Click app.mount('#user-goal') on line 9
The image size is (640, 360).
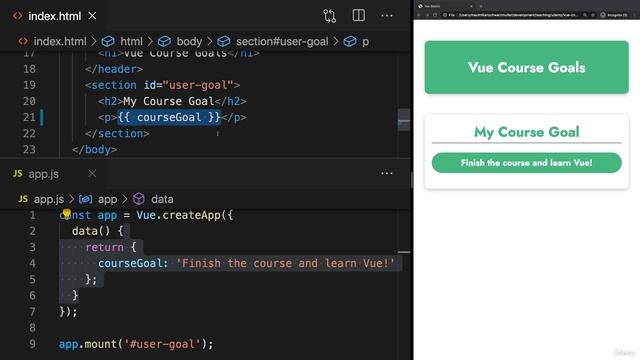(x=133, y=344)
